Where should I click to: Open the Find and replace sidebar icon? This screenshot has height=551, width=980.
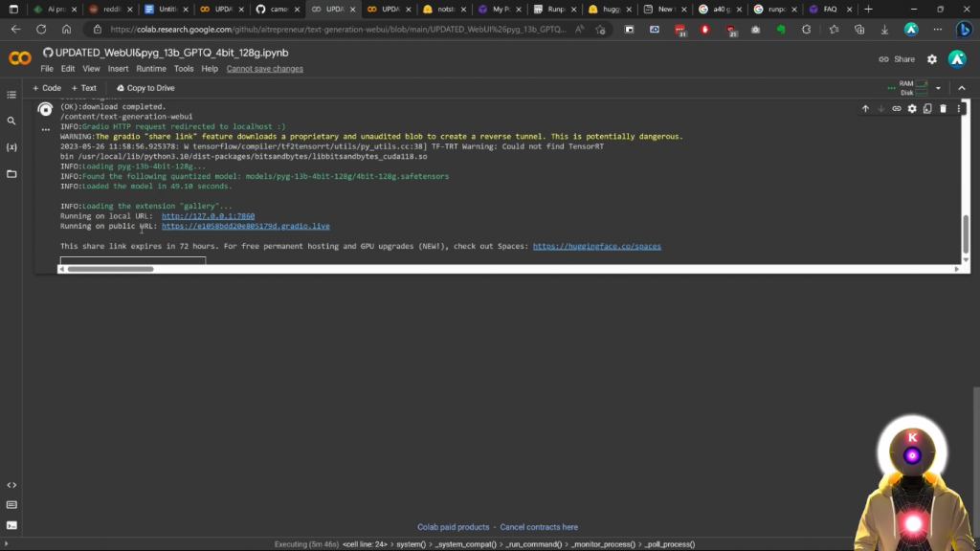click(11, 121)
